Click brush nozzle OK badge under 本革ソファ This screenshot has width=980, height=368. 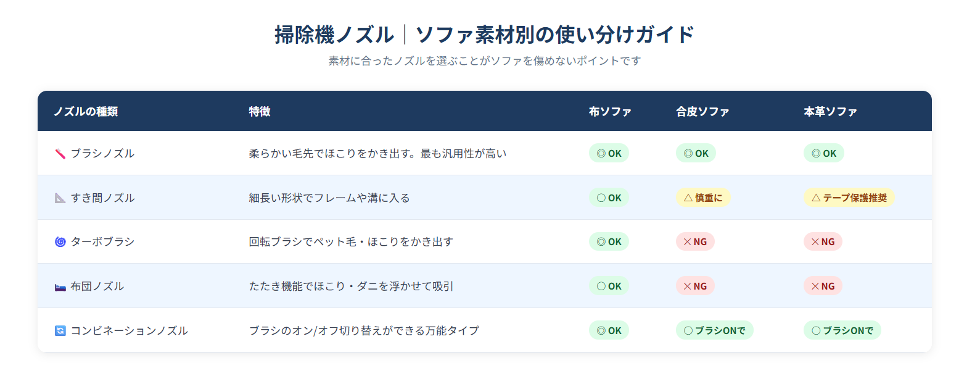pyautogui.click(x=823, y=153)
